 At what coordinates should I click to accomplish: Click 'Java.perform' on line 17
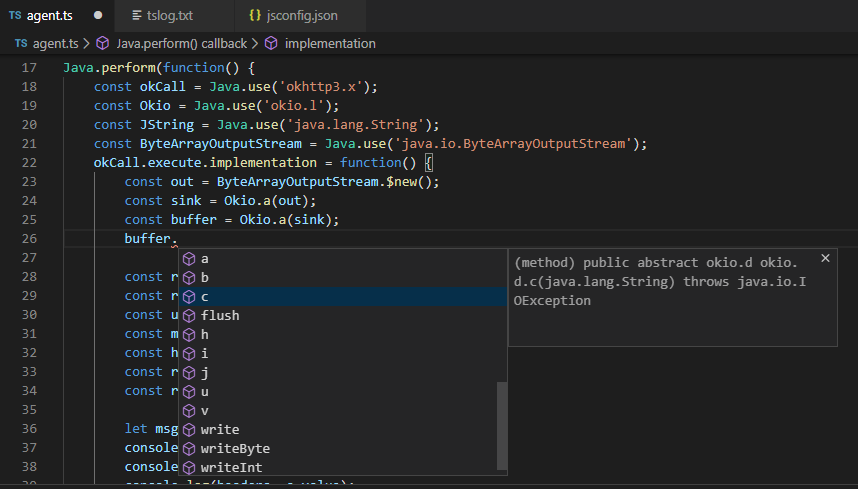(109, 68)
